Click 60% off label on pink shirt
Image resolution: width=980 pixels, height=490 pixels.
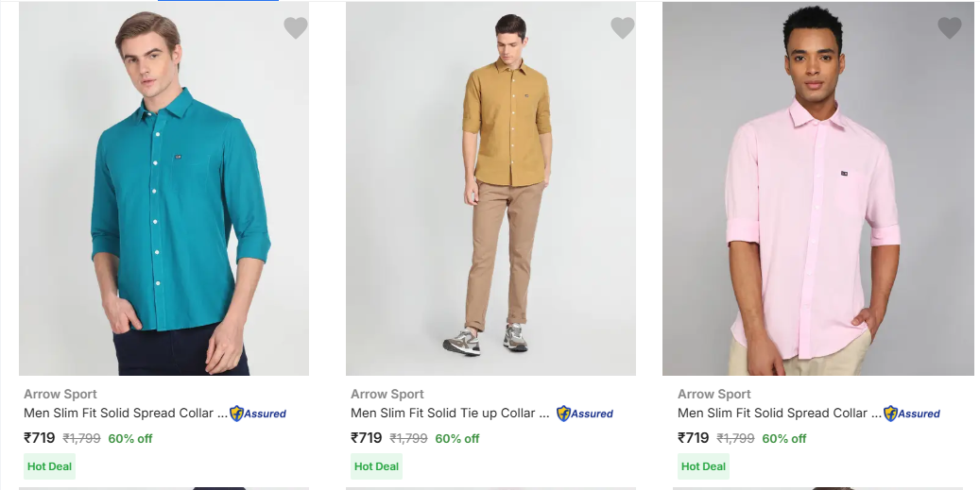(x=784, y=438)
